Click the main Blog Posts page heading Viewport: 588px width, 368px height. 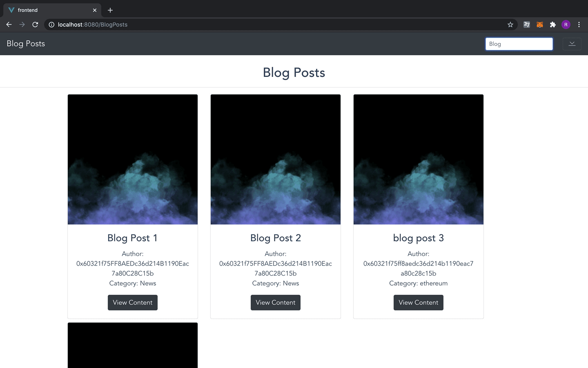tap(294, 73)
